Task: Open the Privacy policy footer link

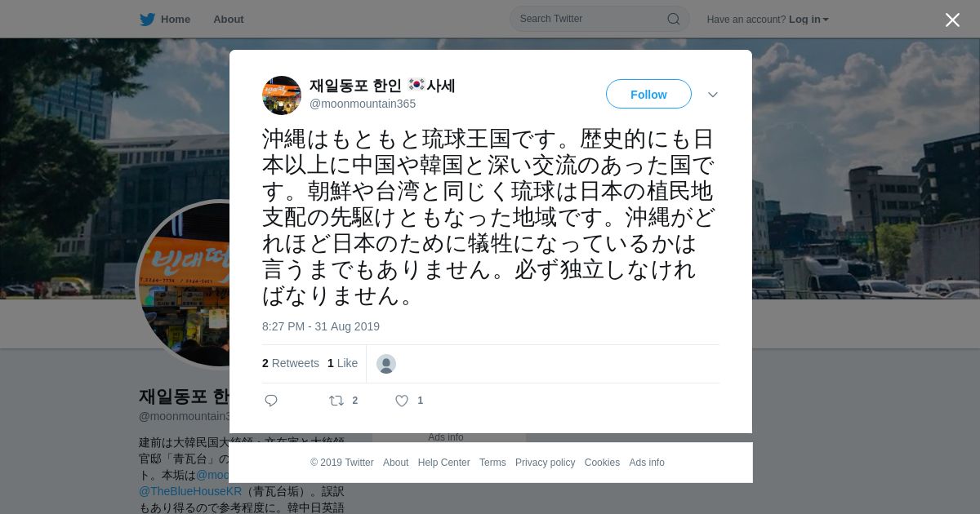Action: pyautogui.click(x=545, y=463)
